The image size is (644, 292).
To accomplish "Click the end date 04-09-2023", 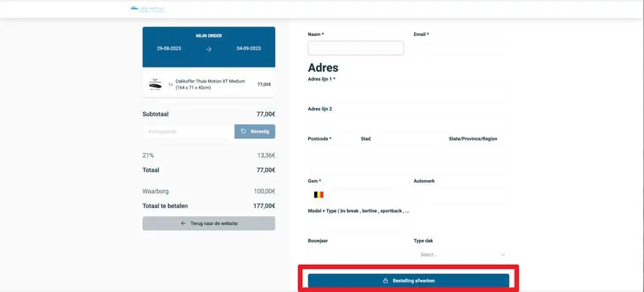I will (x=249, y=48).
